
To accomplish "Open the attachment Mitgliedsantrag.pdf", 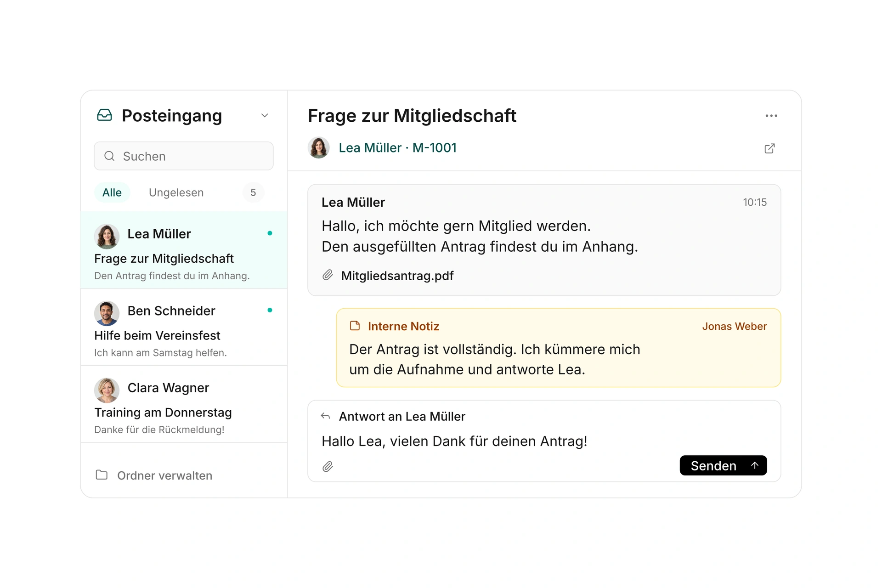I will [x=397, y=276].
